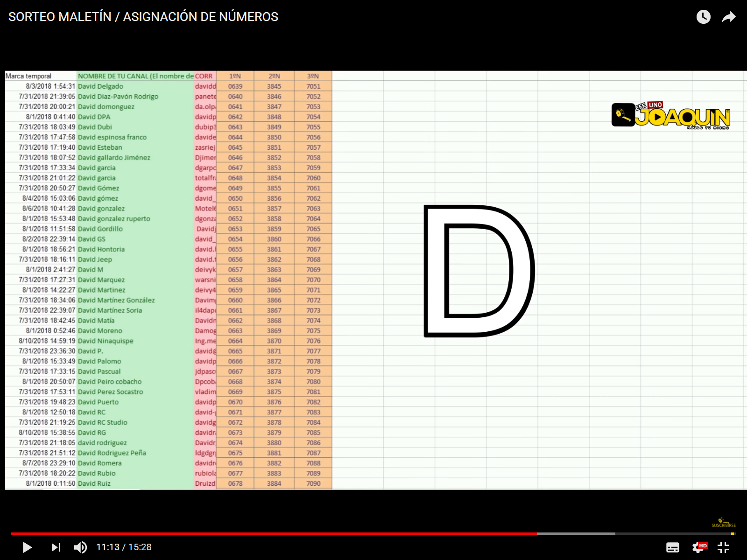Mute the video volume
Image resolution: width=747 pixels, height=560 pixels.
[80, 547]
